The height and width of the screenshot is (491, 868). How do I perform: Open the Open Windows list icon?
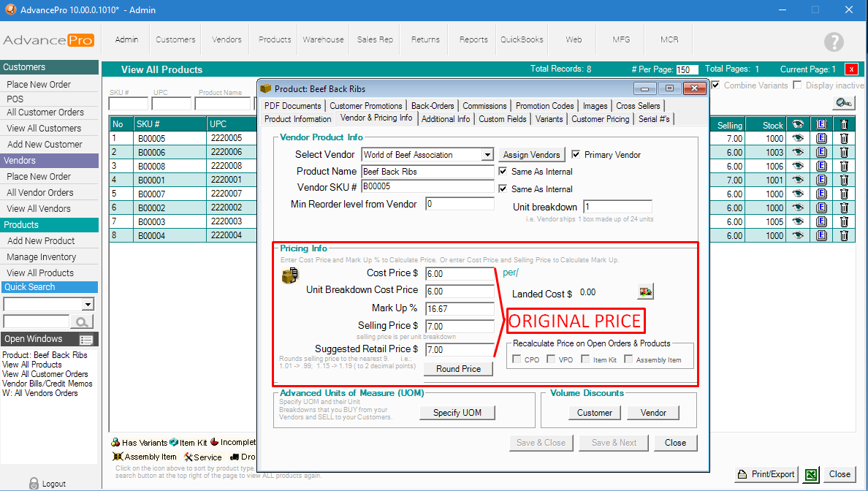86,340
